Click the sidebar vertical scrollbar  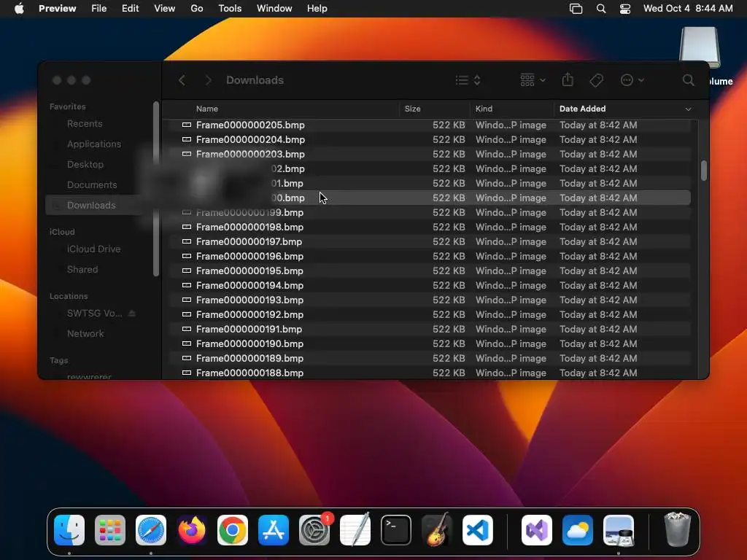(x=156, y=189)
